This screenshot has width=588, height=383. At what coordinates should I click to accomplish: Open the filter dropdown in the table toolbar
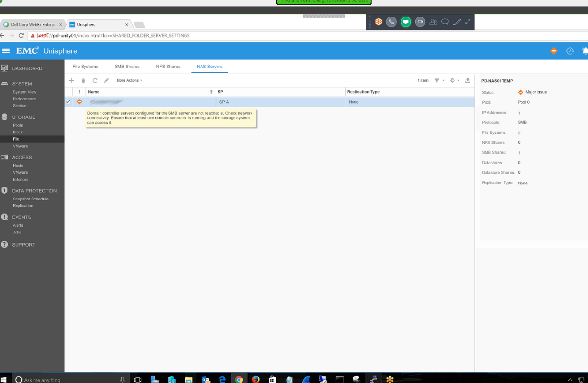point(438,80)
